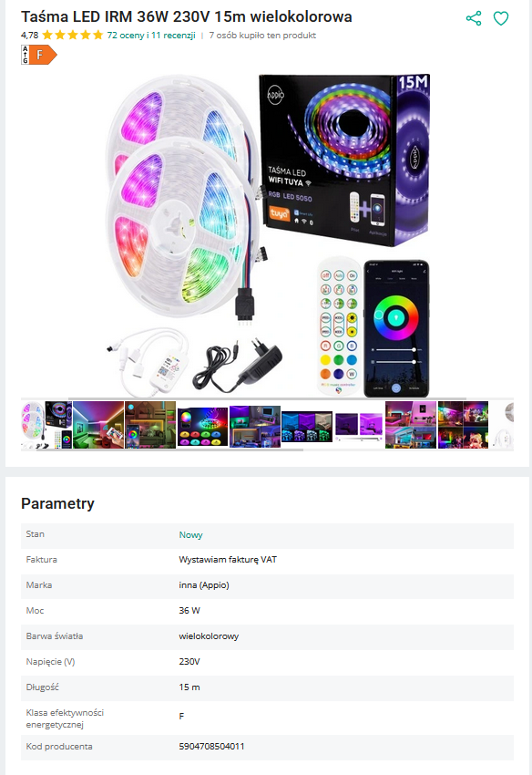This screenshot has width=532, height=775.
Task: Select thumbnail with teddy bear collage
Action: pos(463,425)
